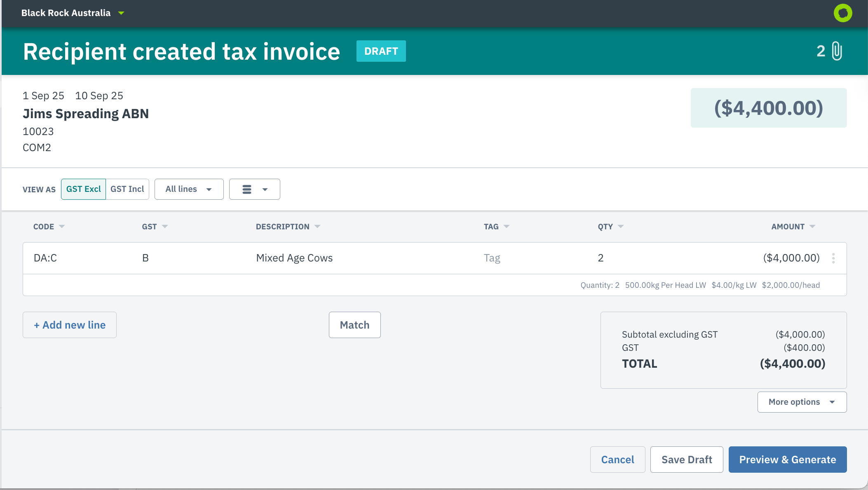Open the line layout density dropdown icon
Image resolution: width=868 pixels, height=490 pixels.
tap(254, 189)
